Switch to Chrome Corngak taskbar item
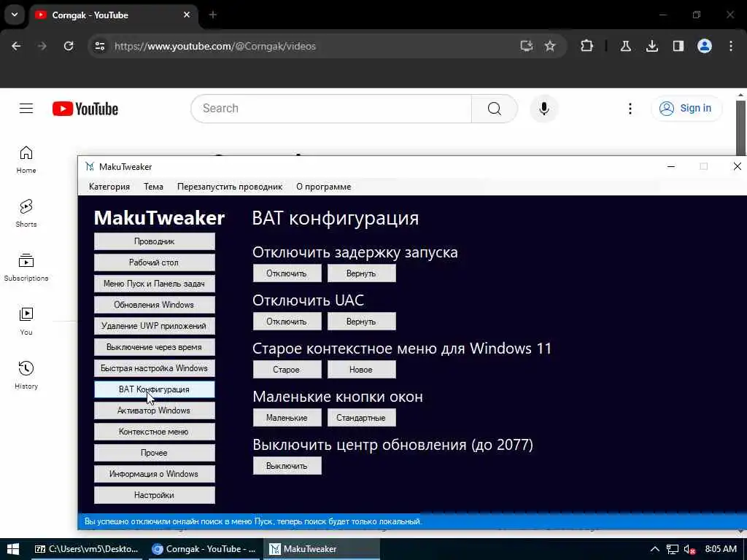This screenshot has width=747, height=560. [x=204, y=549]
